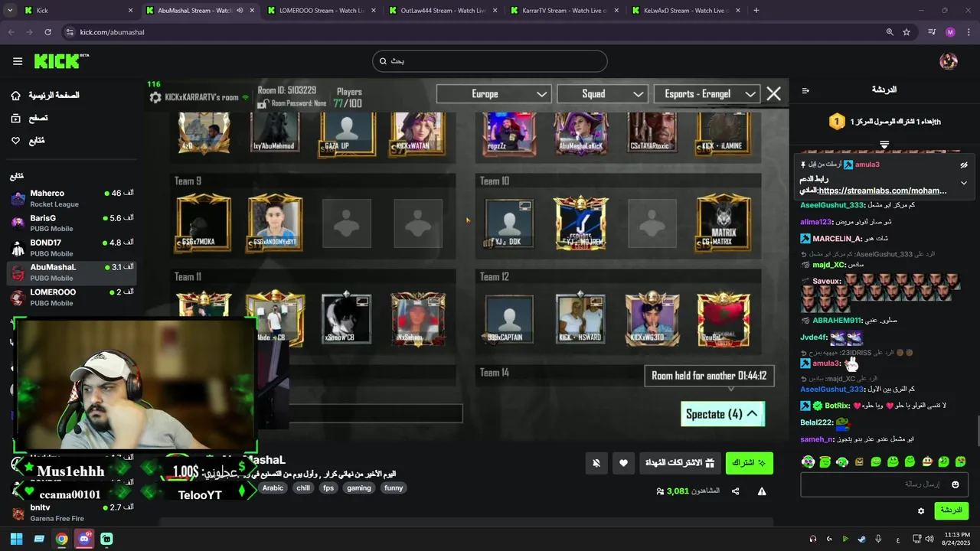980x551 pixels.
Task: Close the game room overlay with the X
Action: click(x=773, y=93)
